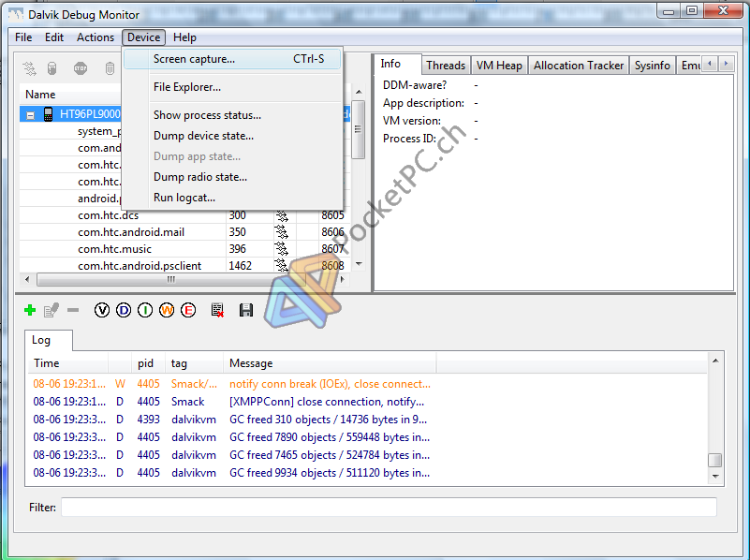Click log scrollbar down arrow

[715, 477]
